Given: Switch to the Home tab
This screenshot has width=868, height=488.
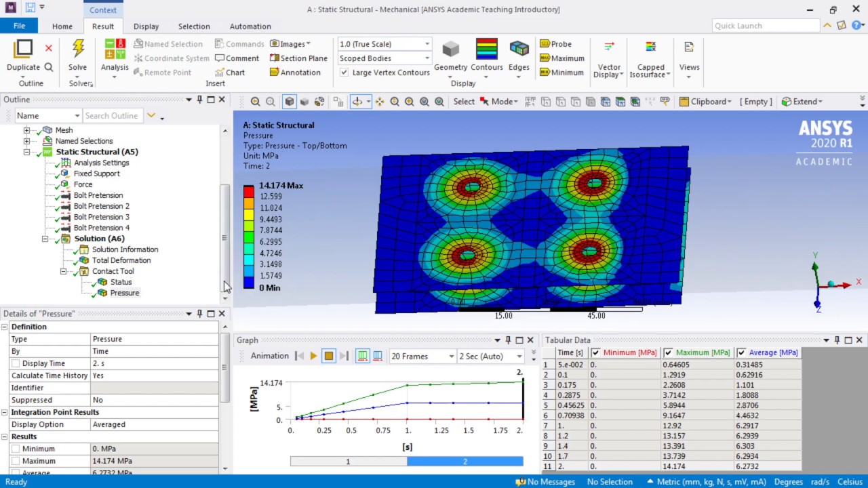Looking at the screenshot, I should [x=62, y=26].
